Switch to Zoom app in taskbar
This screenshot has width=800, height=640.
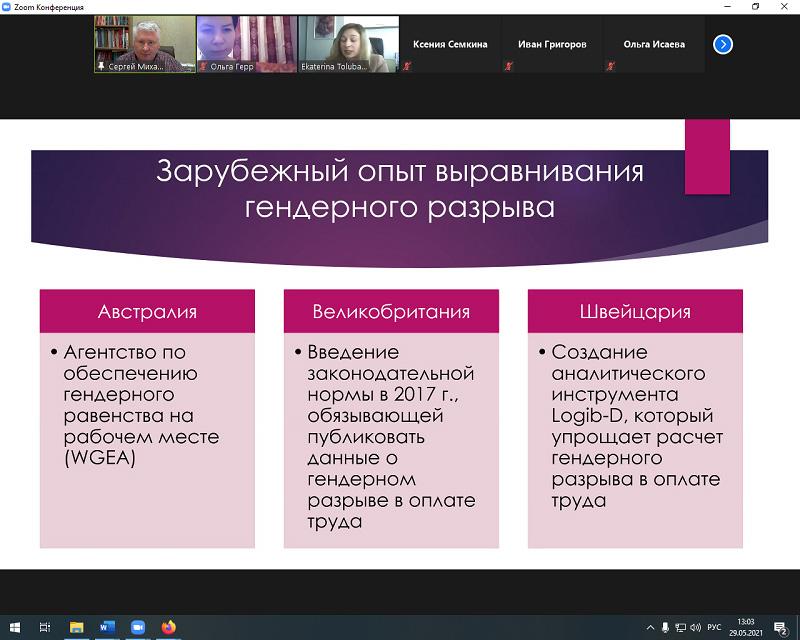tap(138, 627)
